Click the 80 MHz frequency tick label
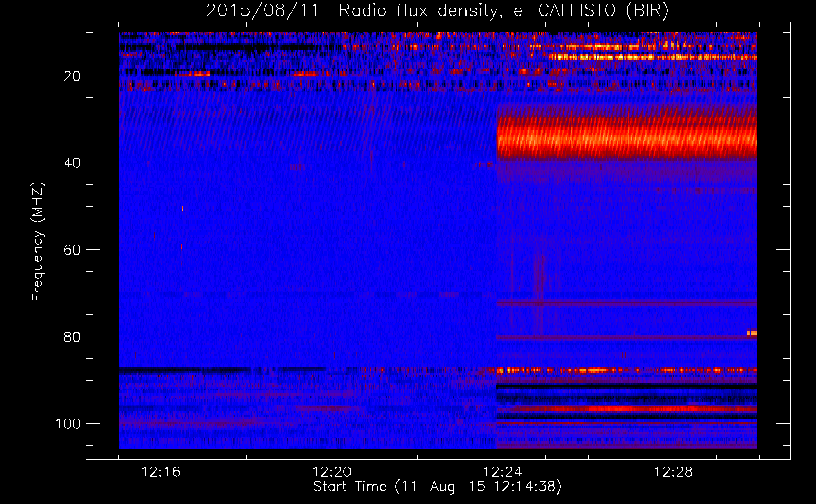816x504 pixels. (73, 337)
